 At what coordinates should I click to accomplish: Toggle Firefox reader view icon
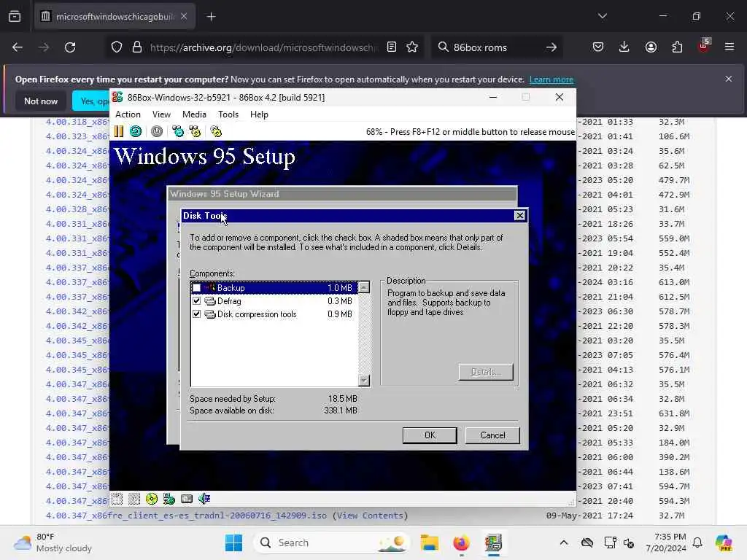point(392,47)
